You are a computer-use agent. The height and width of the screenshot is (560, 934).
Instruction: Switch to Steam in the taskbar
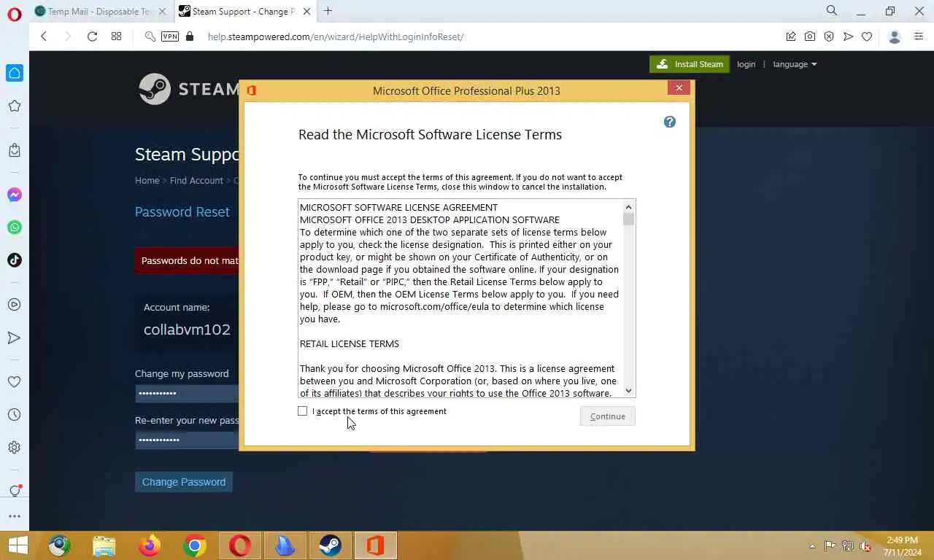(330, 545)
